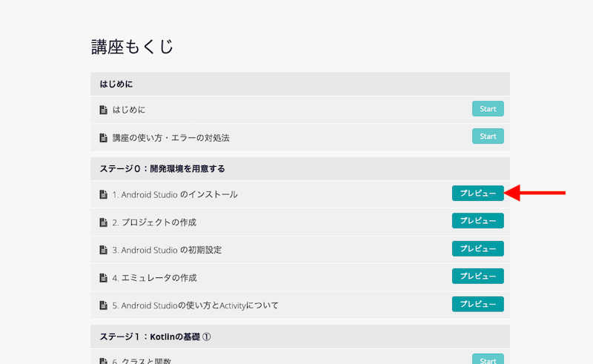Preview lesson 5 Android Studioの使い方
Image resolution: width=593 pixels, height=364 pixels.
click(477, 304)
